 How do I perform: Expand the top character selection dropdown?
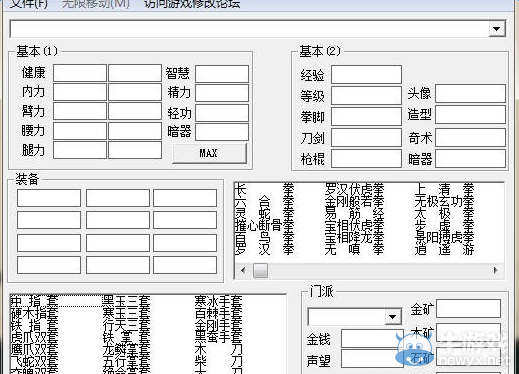tap(497, 29)
